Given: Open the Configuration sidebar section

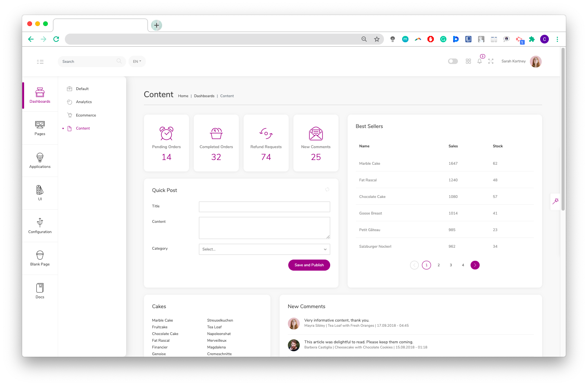Looking at the screenshot, I should [x=40, y=226].
